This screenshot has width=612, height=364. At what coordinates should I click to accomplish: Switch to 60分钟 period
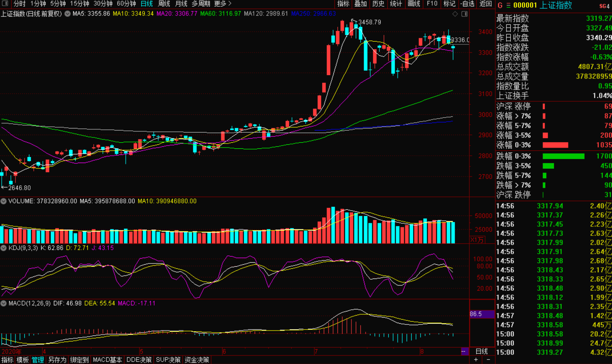pos(126,4)
